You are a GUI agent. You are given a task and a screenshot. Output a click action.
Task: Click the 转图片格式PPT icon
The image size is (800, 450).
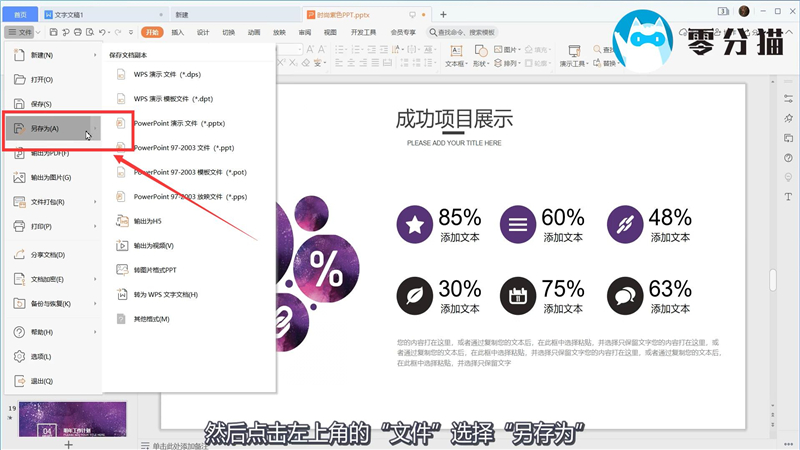[x=121, y=270]
